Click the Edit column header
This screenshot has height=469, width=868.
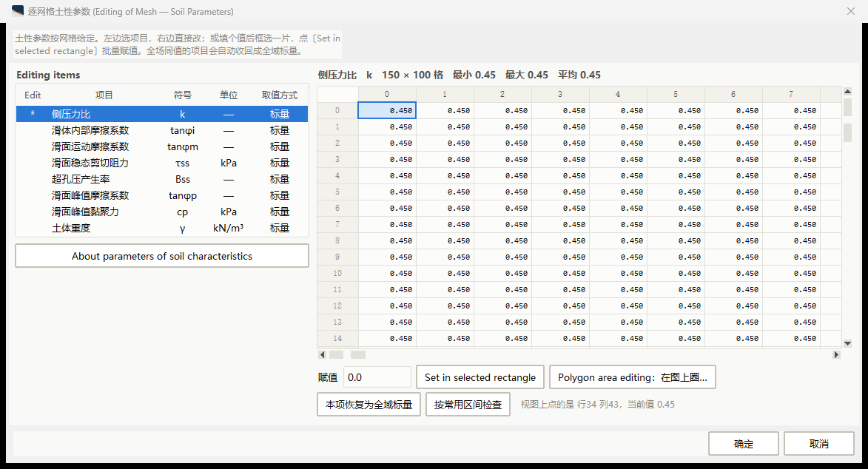pyautogui.click(x=33, y=95)
